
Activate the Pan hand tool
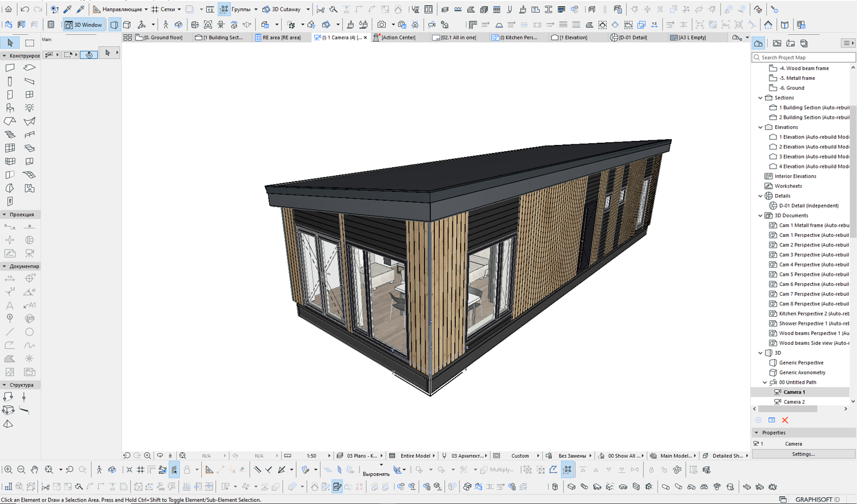coord(34,470)
